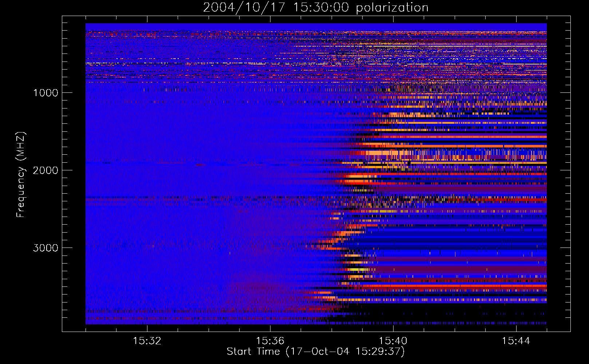This screenshot has width=589, height=364.
Task: Click the 3000 frequency tick label
Action: [x=46, y=248]
